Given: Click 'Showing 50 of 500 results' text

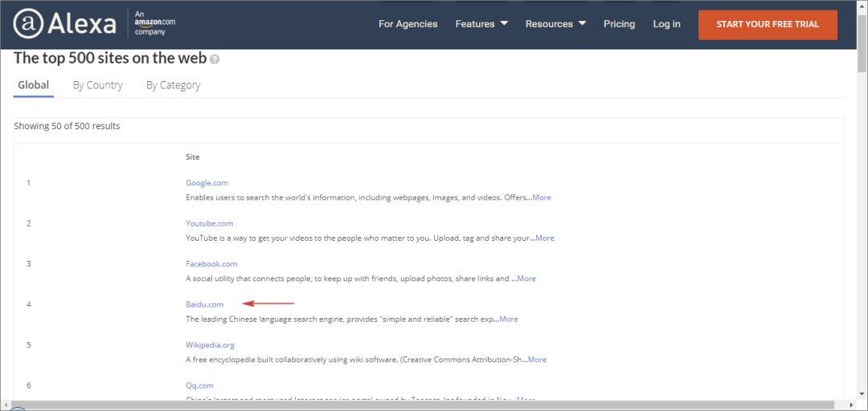Looking at the screenshot, I should (67, 126).
